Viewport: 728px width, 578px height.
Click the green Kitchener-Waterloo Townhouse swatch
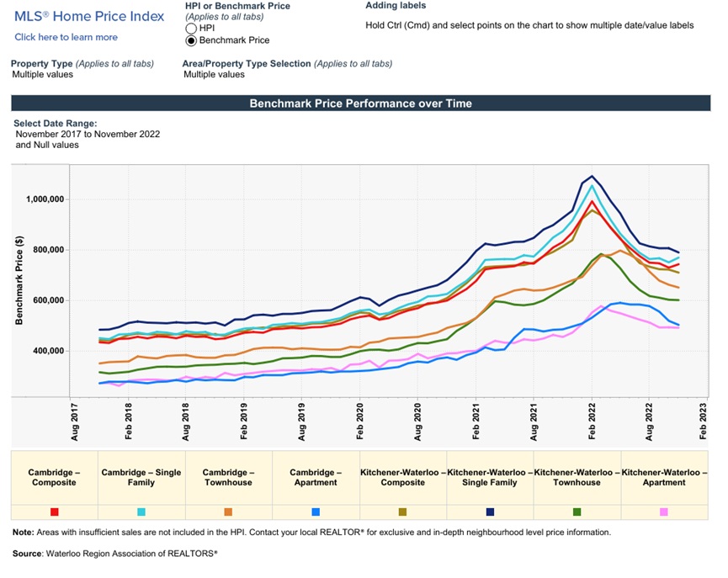[x=577, y=512]
